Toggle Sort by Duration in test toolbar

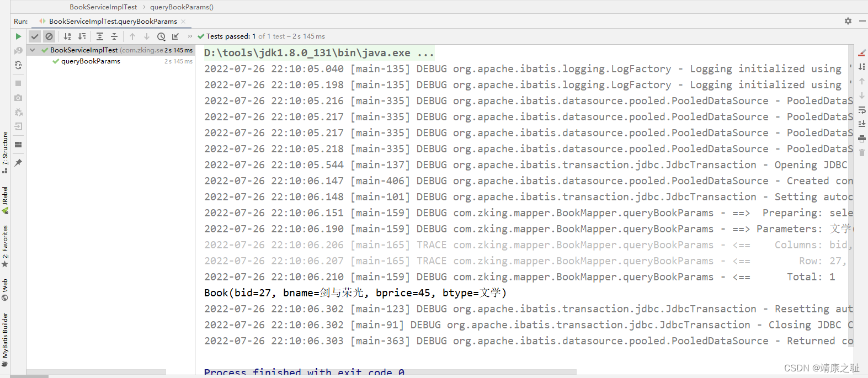click(82, 36)
